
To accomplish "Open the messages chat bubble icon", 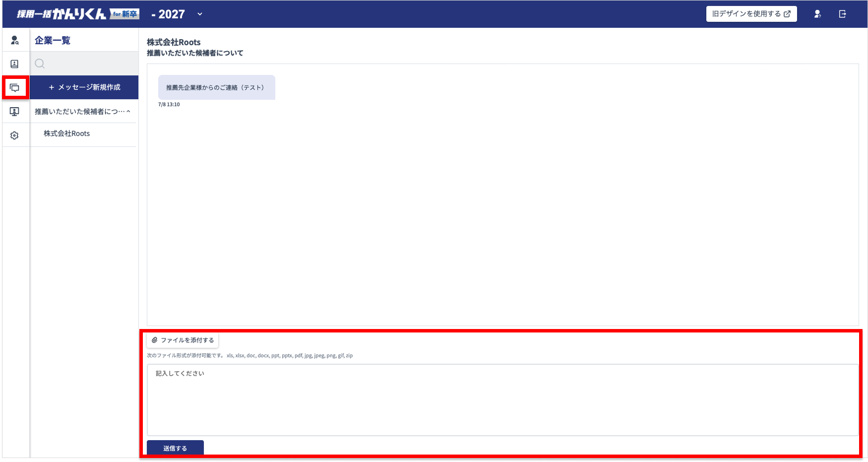I will point(15,88).
